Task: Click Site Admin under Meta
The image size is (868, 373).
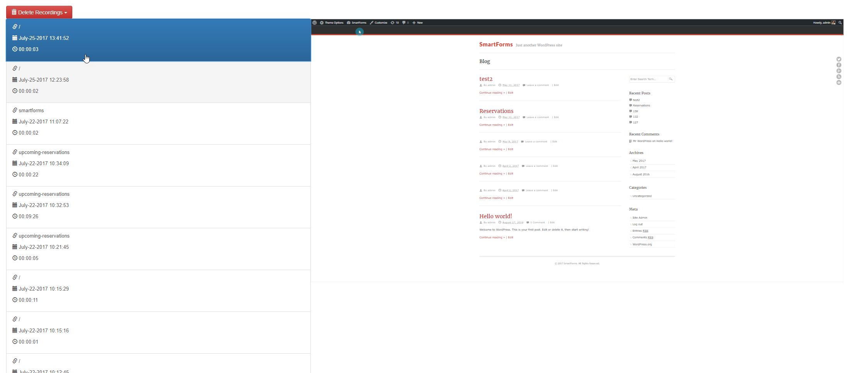Action: pyautogui.click(x=640, y=218)
